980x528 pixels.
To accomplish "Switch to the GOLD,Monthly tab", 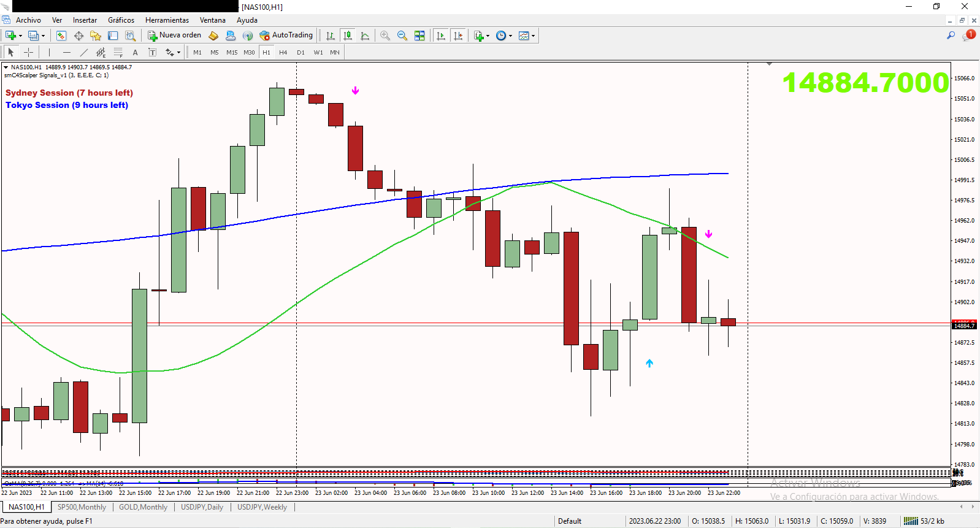I will click(x=143, y=507).
